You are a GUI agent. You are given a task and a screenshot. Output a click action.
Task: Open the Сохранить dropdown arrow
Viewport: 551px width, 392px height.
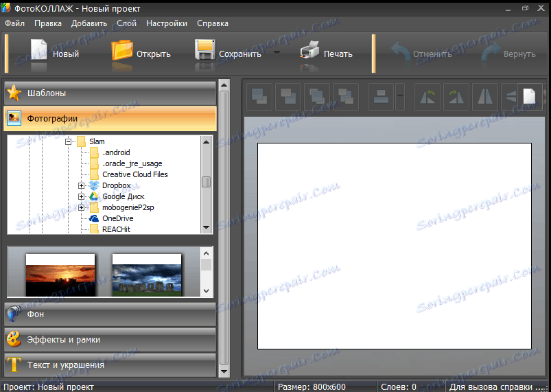[x=277, y=53]
